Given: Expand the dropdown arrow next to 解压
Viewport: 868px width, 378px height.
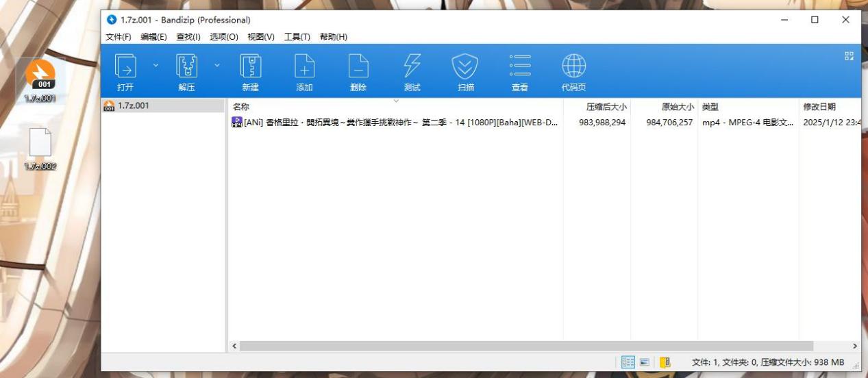Looking at the screenshot, I should 217,66.
